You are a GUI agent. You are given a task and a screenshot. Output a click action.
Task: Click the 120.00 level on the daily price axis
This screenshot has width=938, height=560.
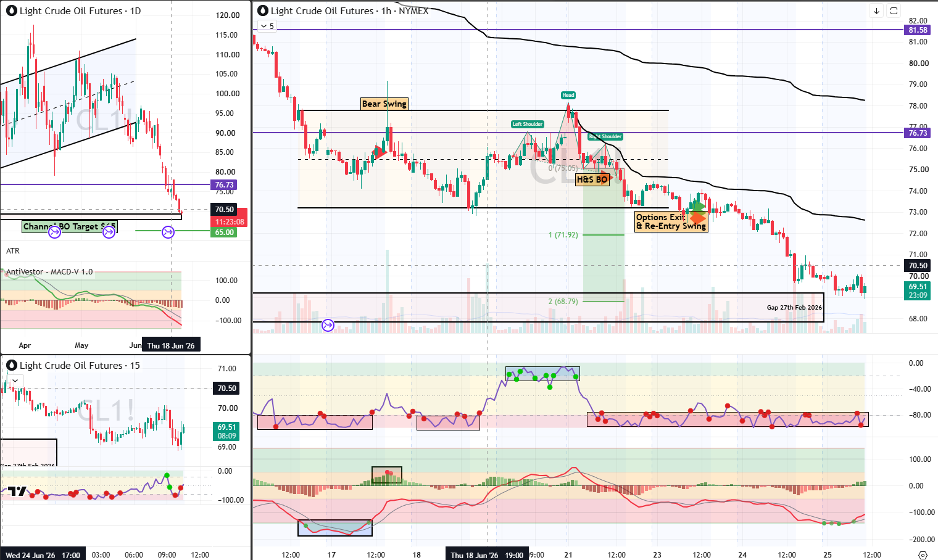click(227, 15)
